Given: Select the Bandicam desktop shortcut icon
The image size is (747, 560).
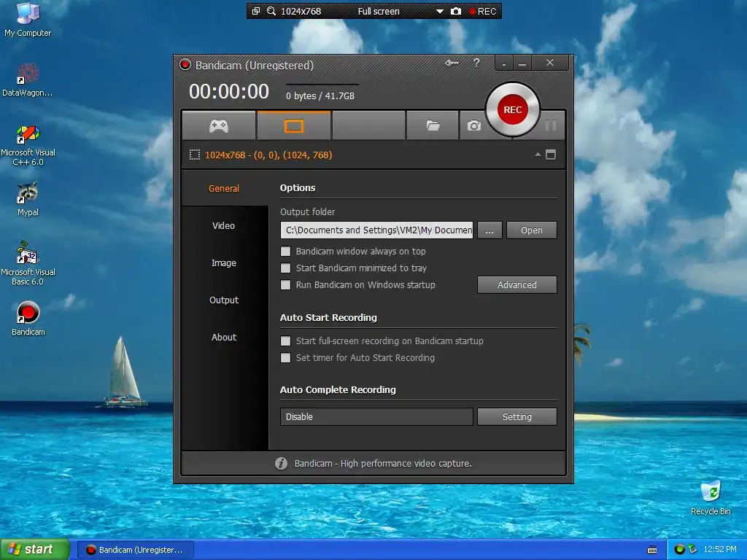Looking at the screenshot, I should (x=28, y=319).
